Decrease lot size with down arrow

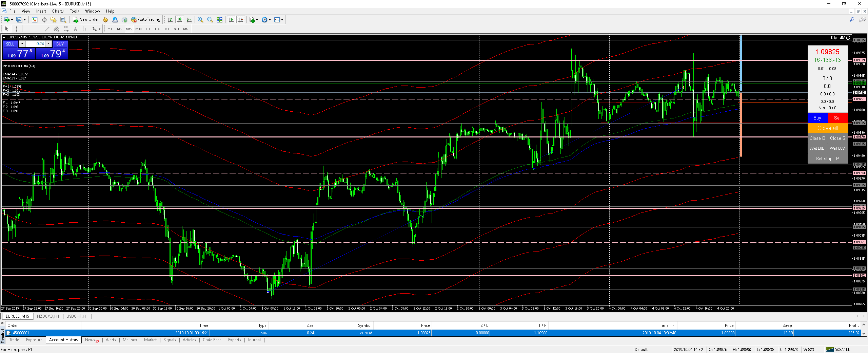[x=22, y=44]
